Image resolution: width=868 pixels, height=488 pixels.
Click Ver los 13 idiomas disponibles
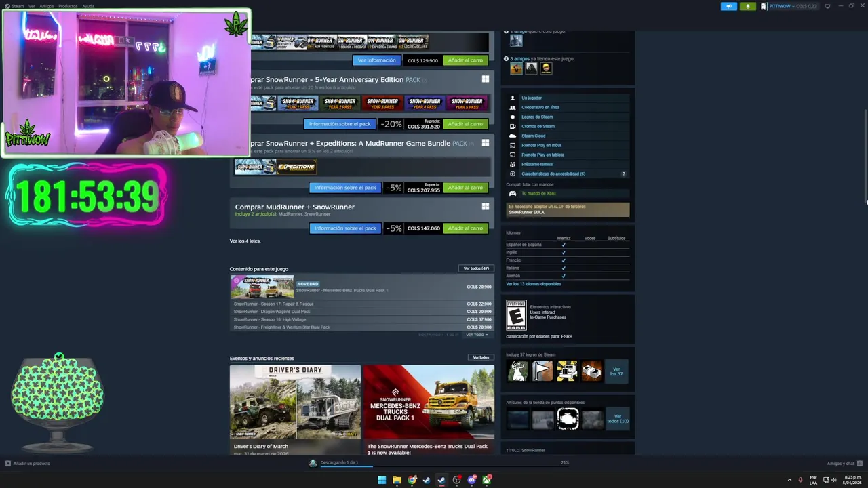[x=534, y=284]
